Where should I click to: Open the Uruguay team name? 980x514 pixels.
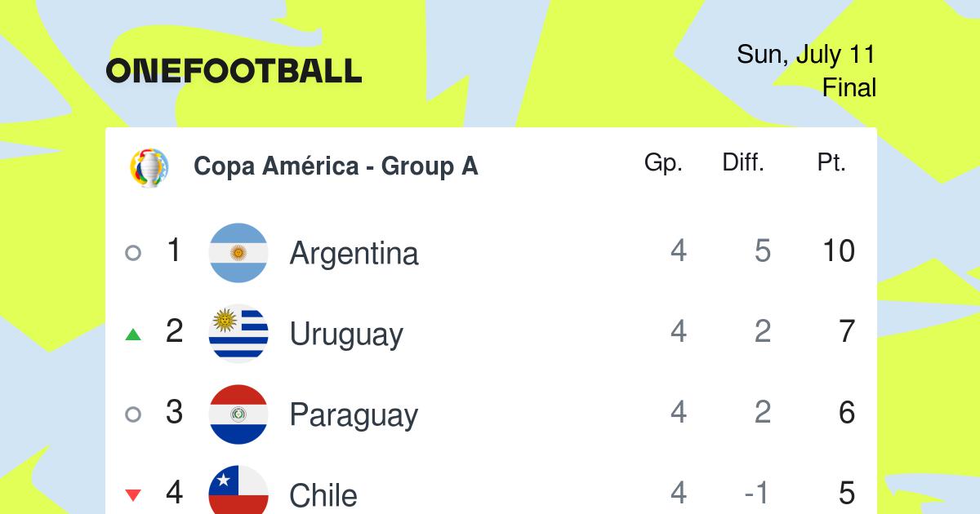346,335
